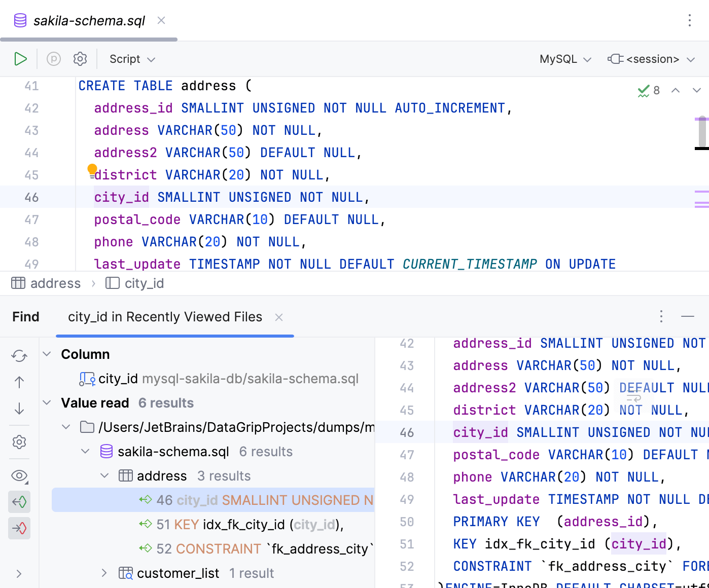Screen dimensions: 709x588
Task: Click the next-match chevron beside the 8 results badge
Action: [x=697, y=90]
